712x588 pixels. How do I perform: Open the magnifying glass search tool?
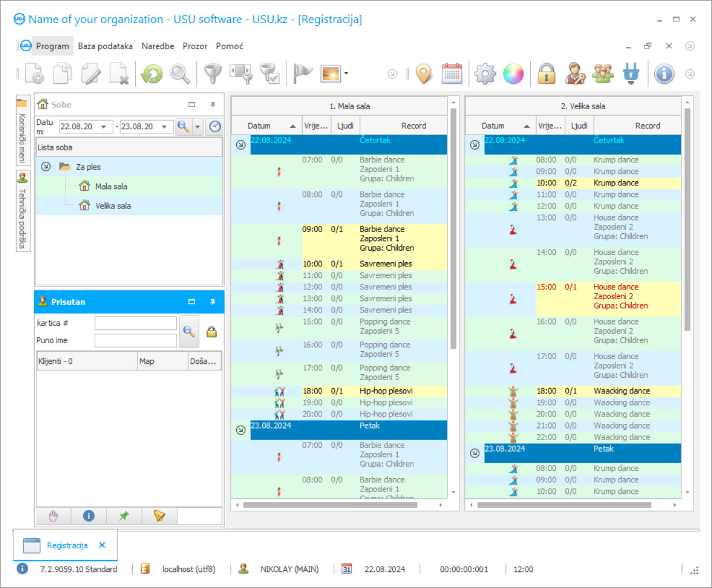coord(180,74)
